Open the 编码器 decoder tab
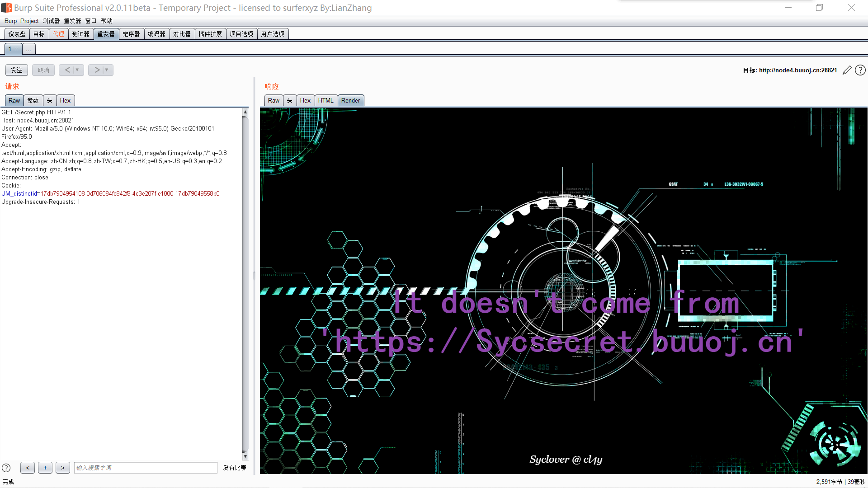This screenshot has height=488, width=868. coord(157,34)
